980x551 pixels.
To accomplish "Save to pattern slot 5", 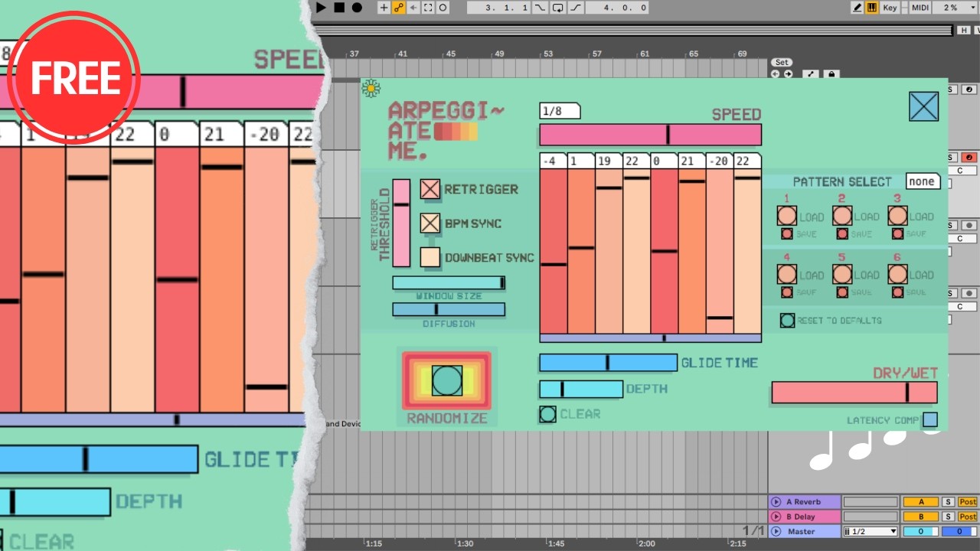I will click(842, 292).
